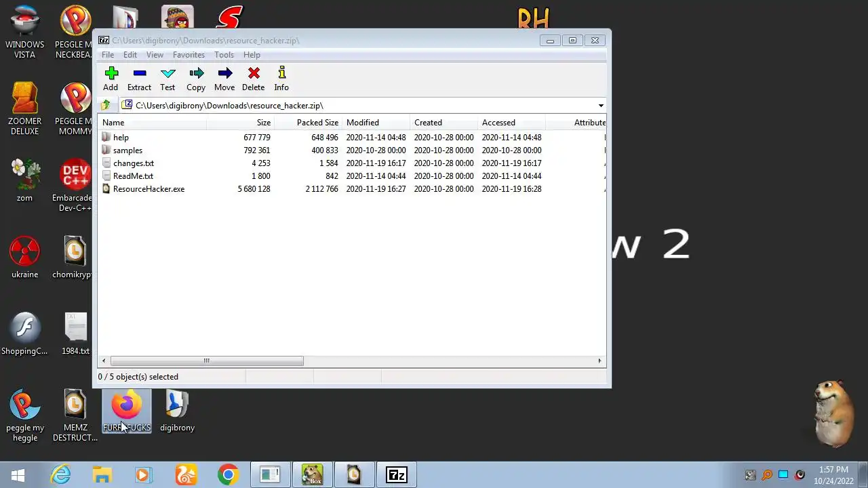Screen dimensions: 868x488
Task: Expand the address path dropdown
Action: [x=601, y=105]
